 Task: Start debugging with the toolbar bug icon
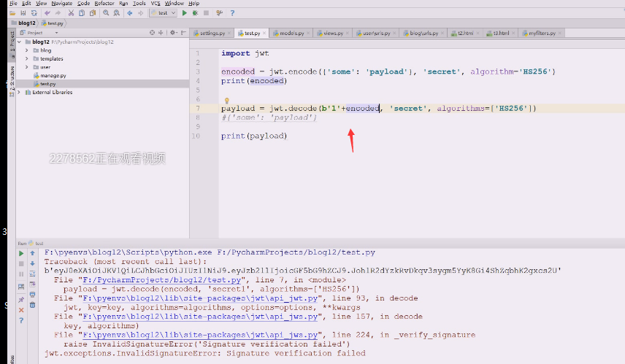tap(196, 13)
